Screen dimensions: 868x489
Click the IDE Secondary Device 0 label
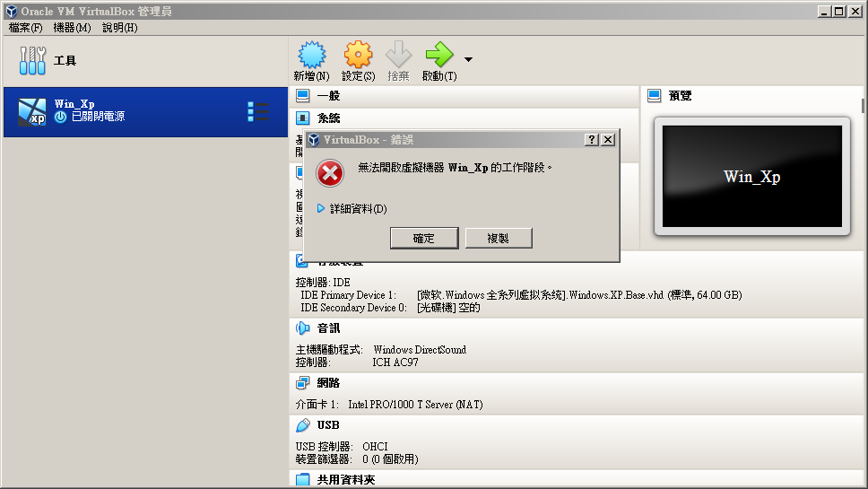(x=353, y=308)
